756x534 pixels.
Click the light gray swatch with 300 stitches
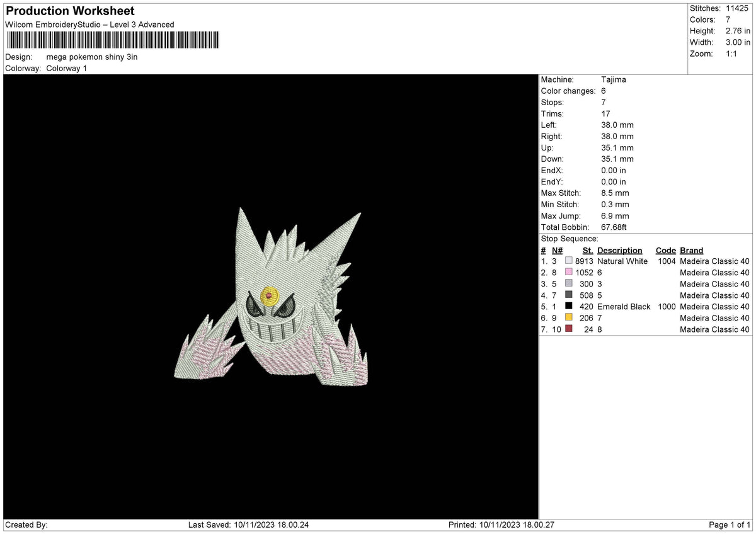(x=569, y=283)
